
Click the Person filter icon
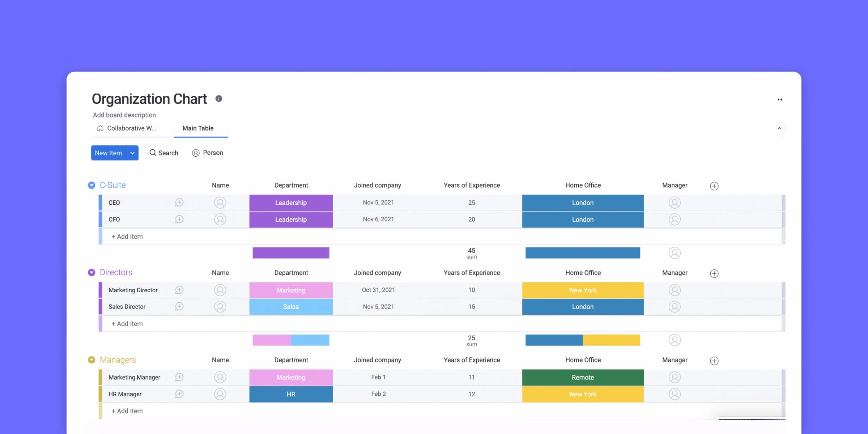pos(196,153)
